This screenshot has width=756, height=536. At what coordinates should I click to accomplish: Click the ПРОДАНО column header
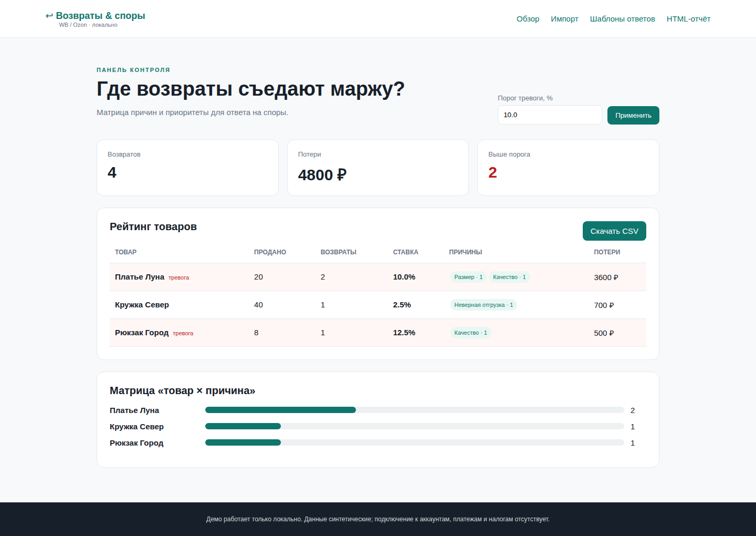pos(270,252)
